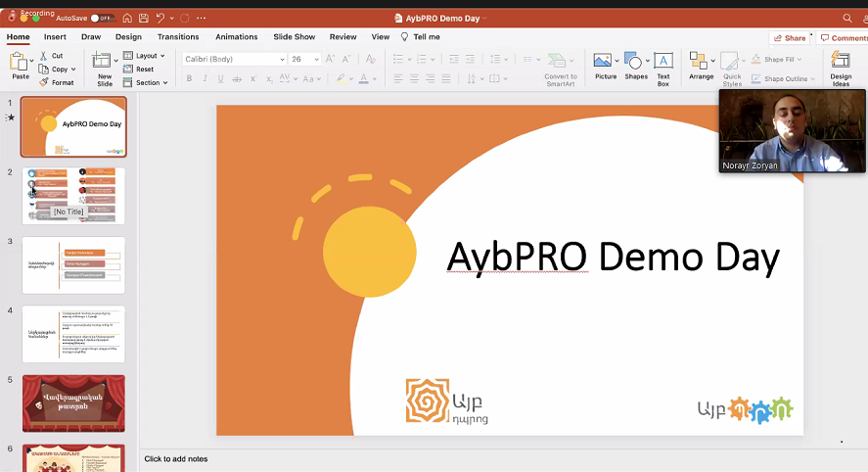Click the AybPRO Demo Day title text
Screen dimensions: 868x472
[613, 257]
